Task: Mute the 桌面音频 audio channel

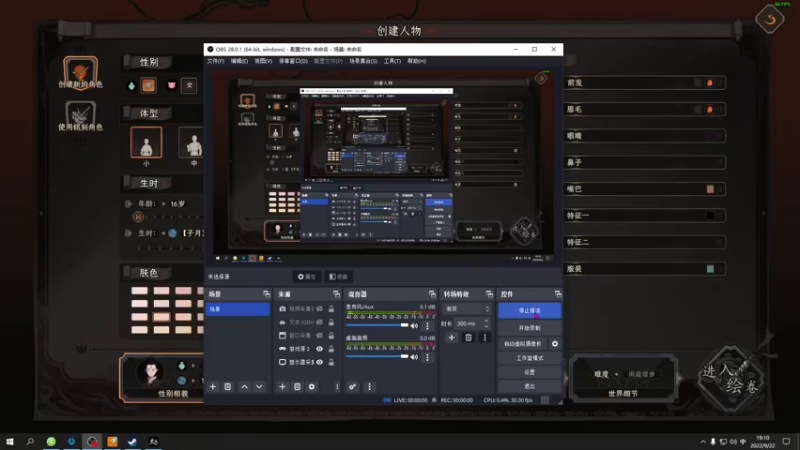Action: coord(414,357)
